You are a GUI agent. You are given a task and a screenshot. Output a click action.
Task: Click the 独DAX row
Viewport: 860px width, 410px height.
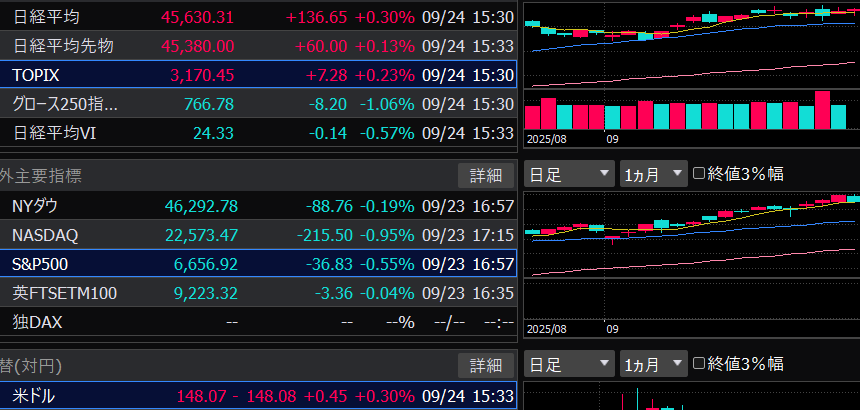click(x=258, y=323)
